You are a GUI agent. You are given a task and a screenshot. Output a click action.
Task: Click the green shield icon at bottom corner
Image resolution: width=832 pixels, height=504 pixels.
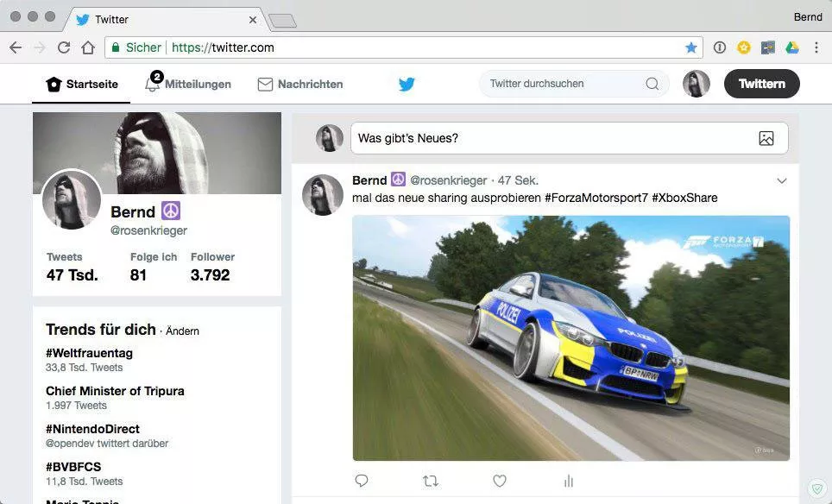[817, 488]
